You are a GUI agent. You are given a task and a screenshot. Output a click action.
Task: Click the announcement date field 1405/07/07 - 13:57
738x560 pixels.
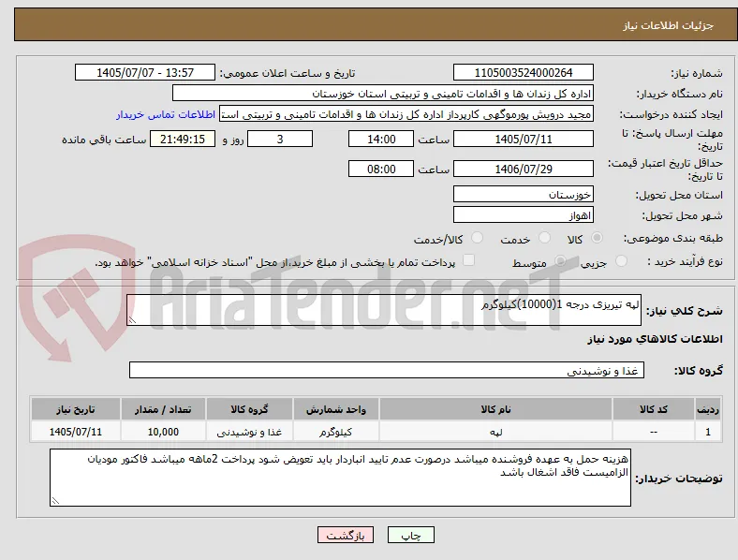click(145, 72)
